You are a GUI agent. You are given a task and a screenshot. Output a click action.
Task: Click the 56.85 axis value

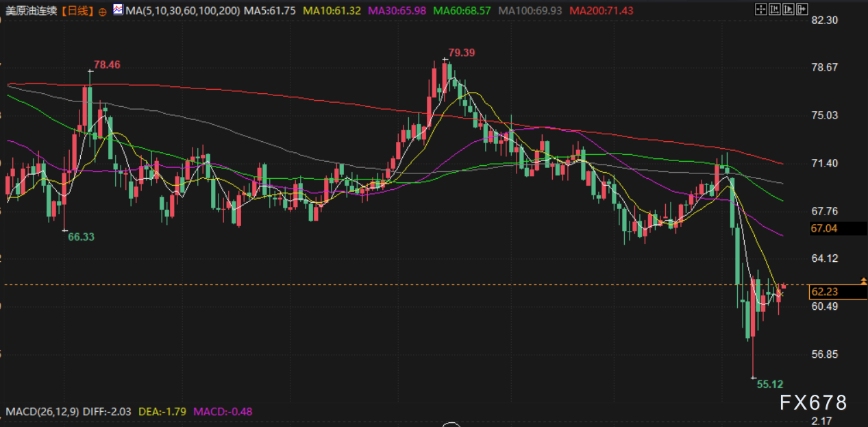tap(824, 354)
